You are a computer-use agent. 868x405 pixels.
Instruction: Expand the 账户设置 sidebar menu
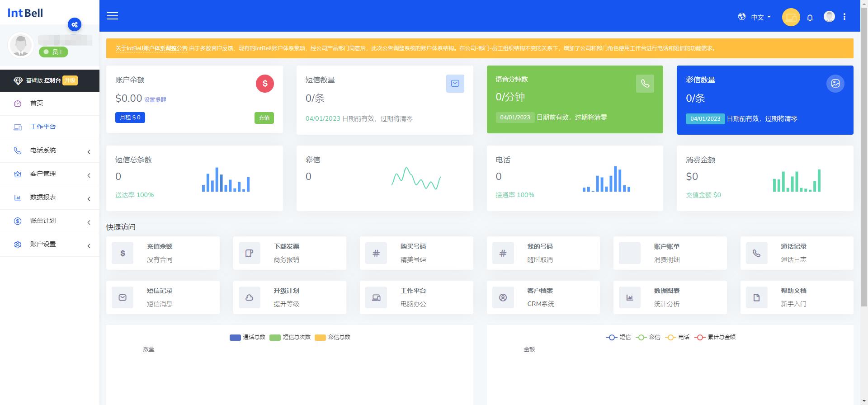(x=50, y=245)
